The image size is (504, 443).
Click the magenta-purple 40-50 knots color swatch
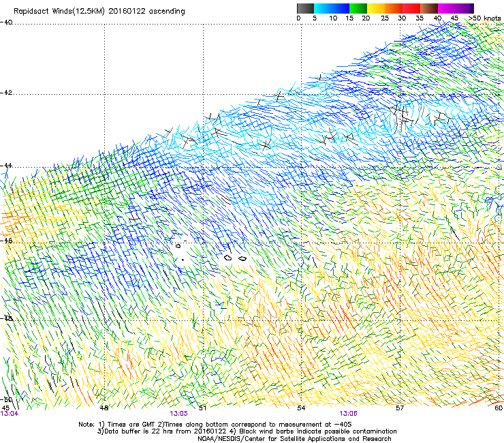click(456, 8)
